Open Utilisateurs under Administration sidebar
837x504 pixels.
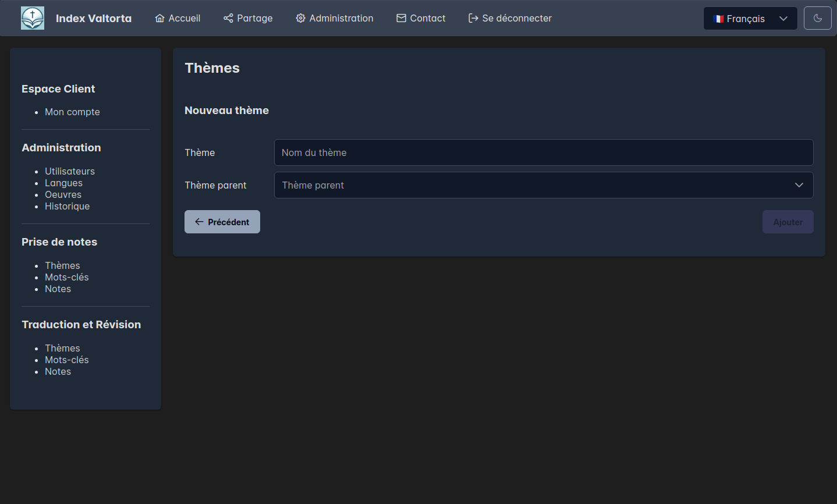pos(70,171)
